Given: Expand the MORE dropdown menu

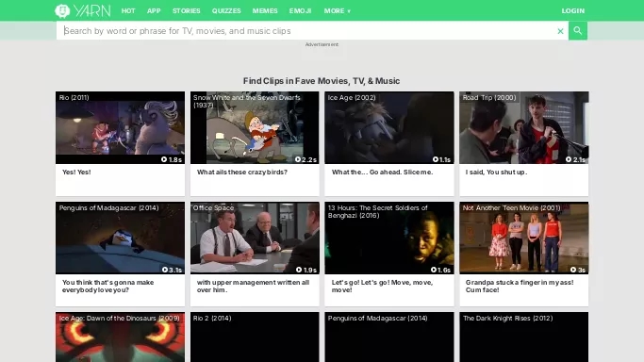Looking at the screenshot, I should (x=338, y=11).
